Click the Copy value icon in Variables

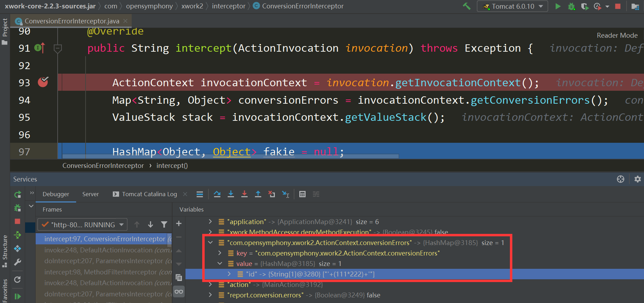(179, 278)
